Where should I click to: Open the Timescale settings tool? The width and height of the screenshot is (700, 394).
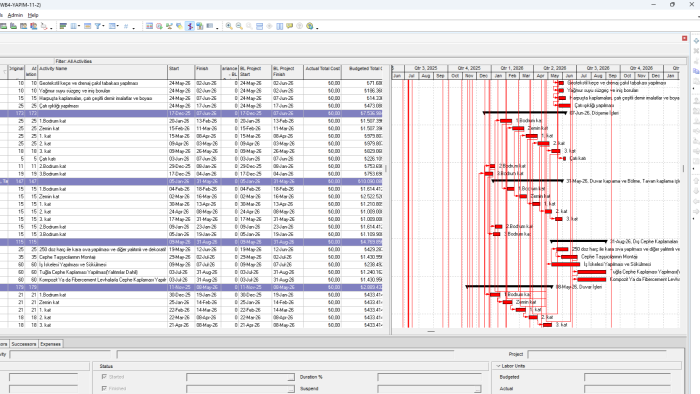pos(88,26)
